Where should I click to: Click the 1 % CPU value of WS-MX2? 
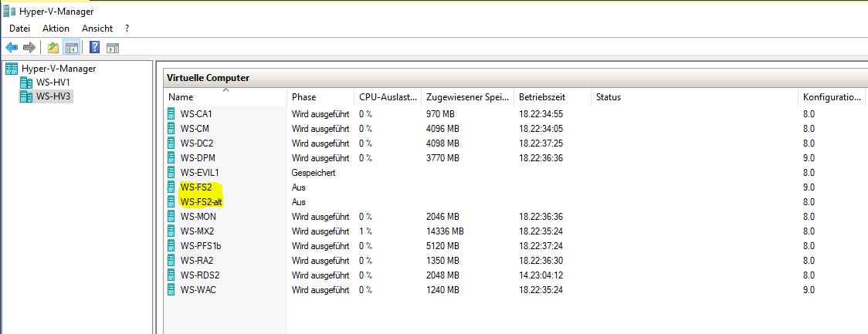point(365,231)
